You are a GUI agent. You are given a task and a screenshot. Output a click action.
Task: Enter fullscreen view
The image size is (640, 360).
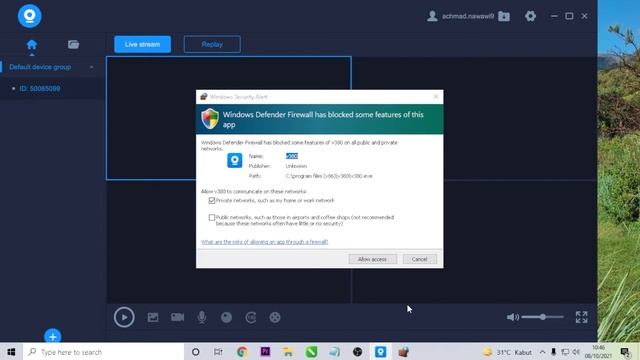click(x=581, y=317)
